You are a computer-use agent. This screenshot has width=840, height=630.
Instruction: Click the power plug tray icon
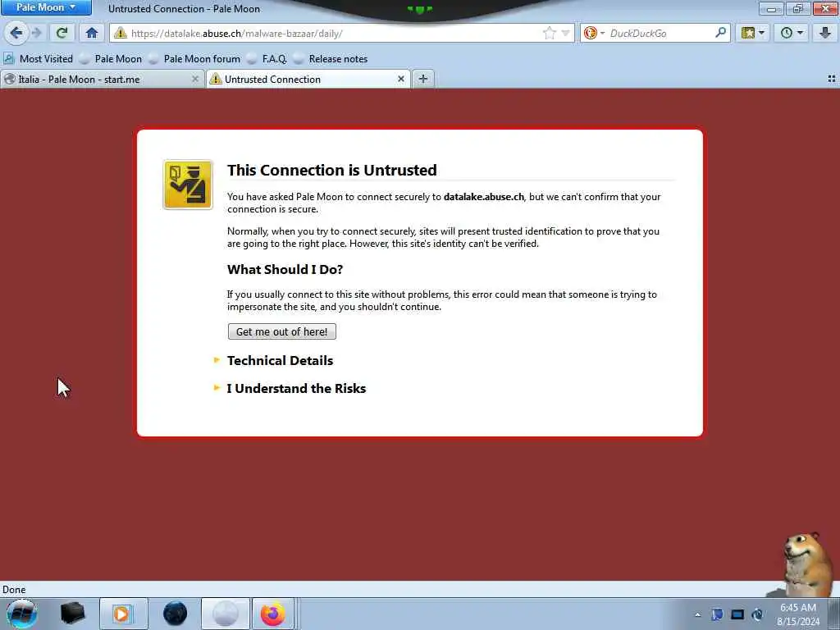(x=757, y=614)
